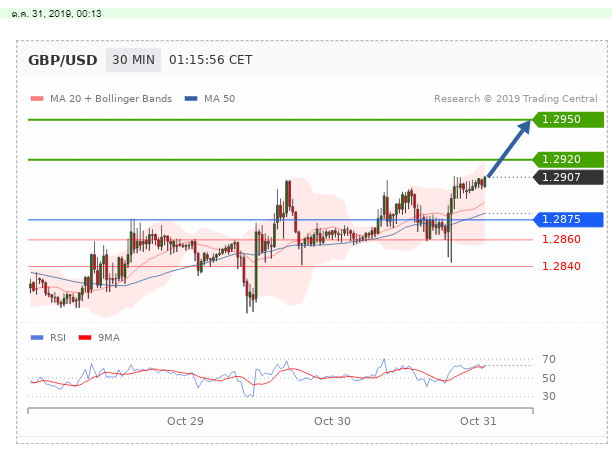The image size is (612, 452).
Task: Click the 1.2860 red support label
Action: pos(561,239)
